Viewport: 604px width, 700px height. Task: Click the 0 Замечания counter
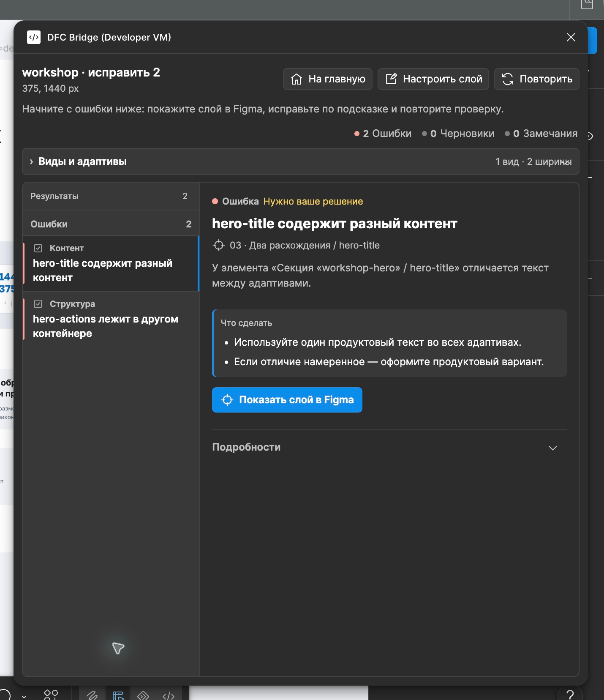[541, 134]
